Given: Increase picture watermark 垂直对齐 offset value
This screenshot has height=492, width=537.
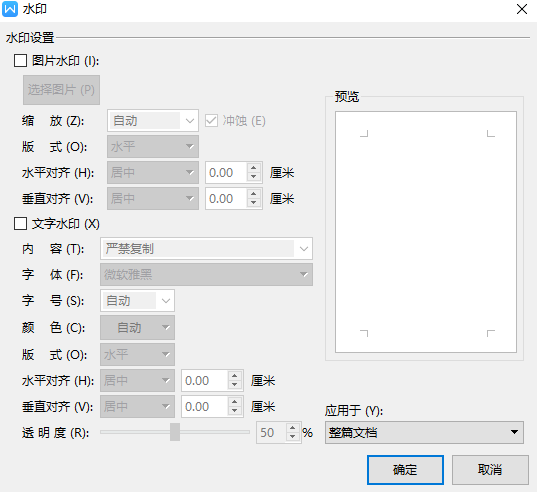Looking at the screenshot, I should [253, 194].
